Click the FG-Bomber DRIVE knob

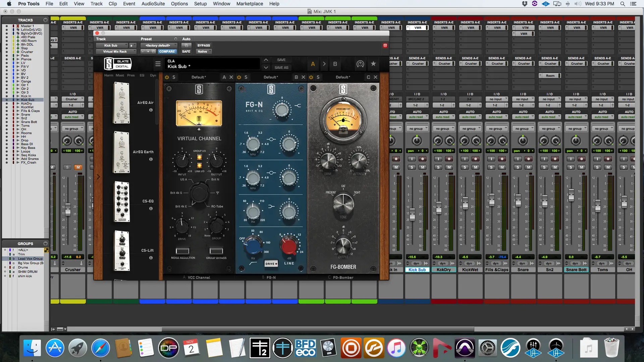click(328, 161)
